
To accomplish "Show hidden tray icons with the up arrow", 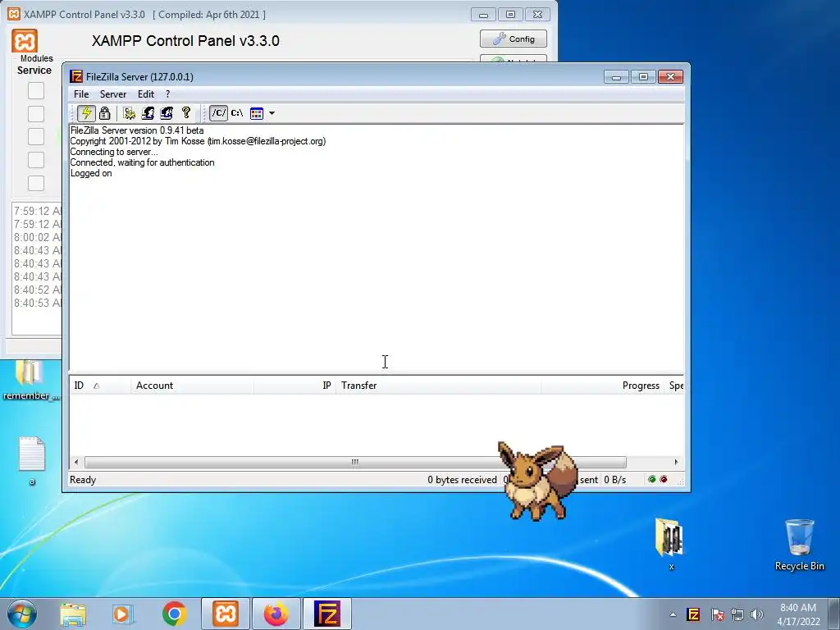I will click(x=673, y=614).
